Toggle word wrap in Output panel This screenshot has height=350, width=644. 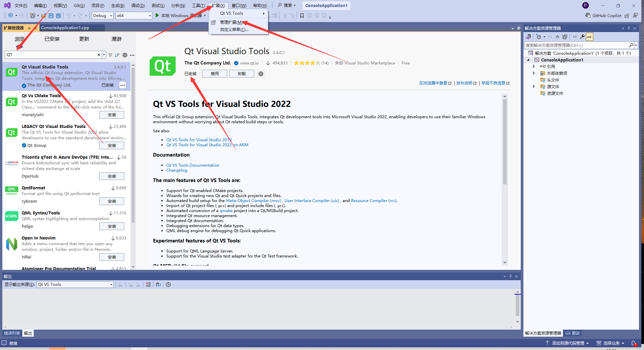(158, 285)
